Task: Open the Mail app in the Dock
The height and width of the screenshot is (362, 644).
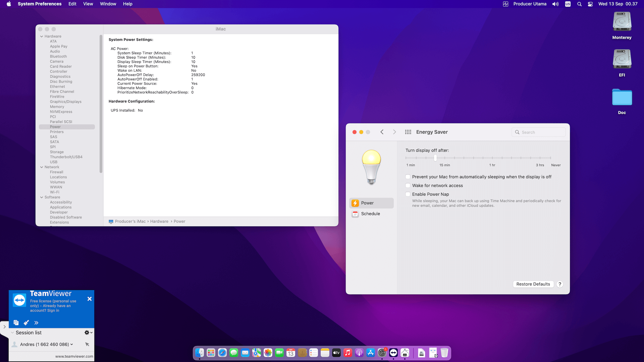Action: tap(245, 353)
